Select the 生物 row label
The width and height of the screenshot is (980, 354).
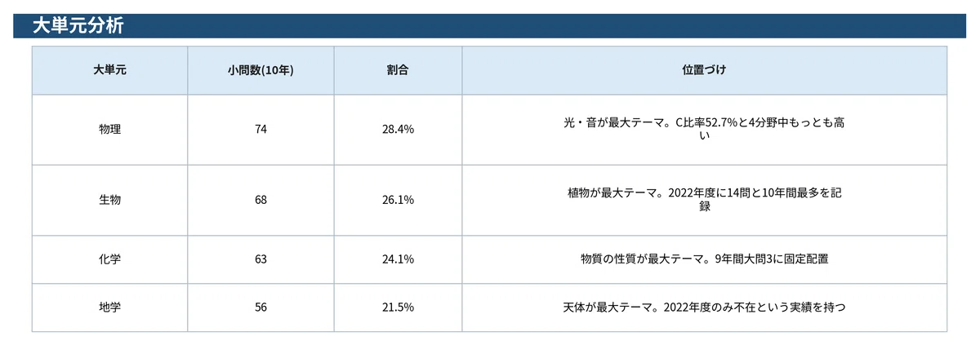click(110, 201)
